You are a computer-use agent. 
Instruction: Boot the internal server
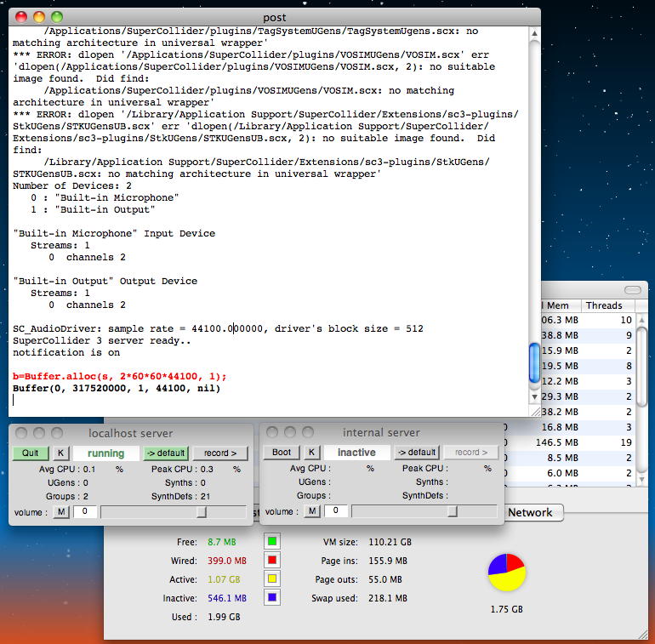coord(281,453)
